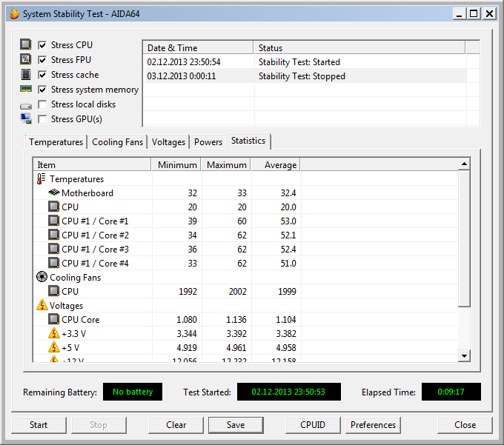Click the monitor icon beside Stress GPU(s)
This screenshot has height=445, width=504.
pos(26,118)
